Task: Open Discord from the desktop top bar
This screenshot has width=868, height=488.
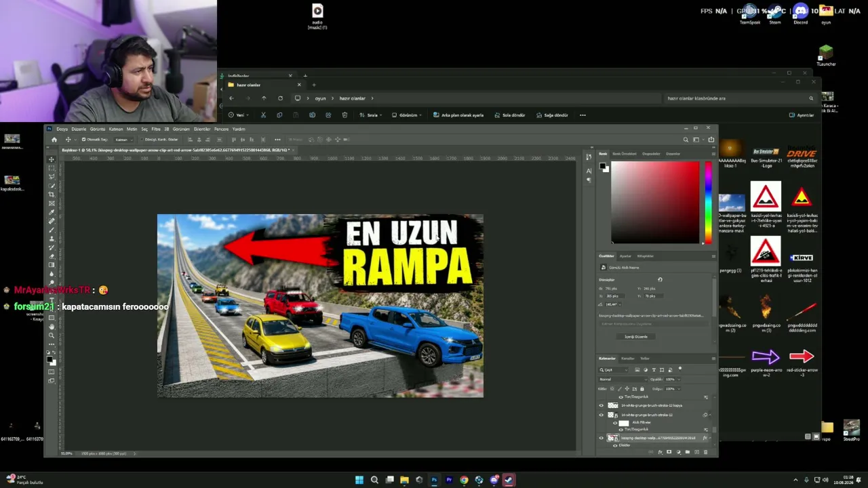Action: click(x=801, y=14)
